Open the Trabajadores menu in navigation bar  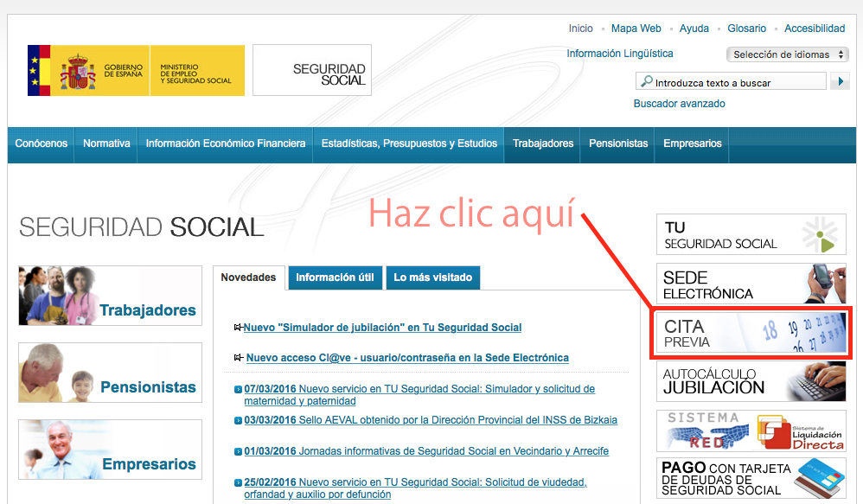click(543, 144)
